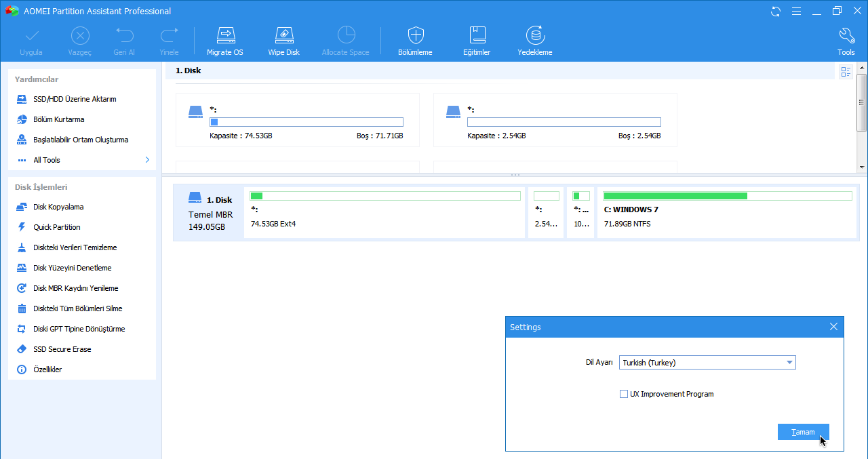
Task: Expand the All Tools chevron arrow
Action: tap(147, 160)
